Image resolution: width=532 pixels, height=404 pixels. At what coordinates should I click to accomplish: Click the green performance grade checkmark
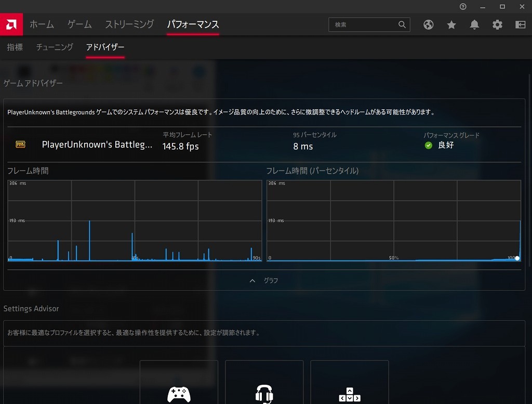pos(429,145)
